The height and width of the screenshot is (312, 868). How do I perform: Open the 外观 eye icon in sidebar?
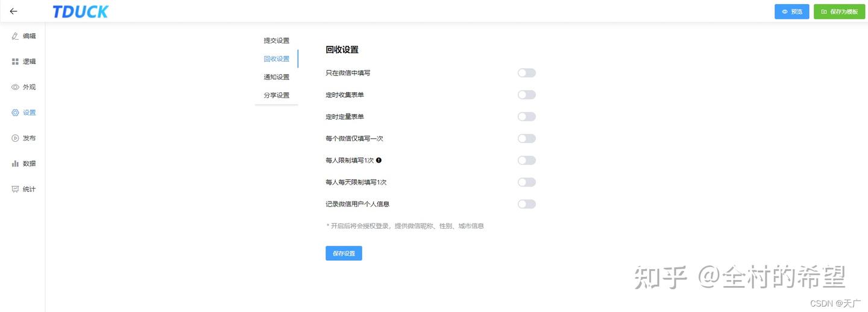point(16,87)
